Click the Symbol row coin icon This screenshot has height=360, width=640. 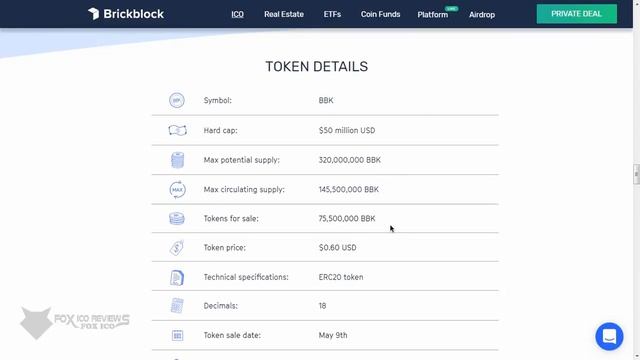point(177,100)
